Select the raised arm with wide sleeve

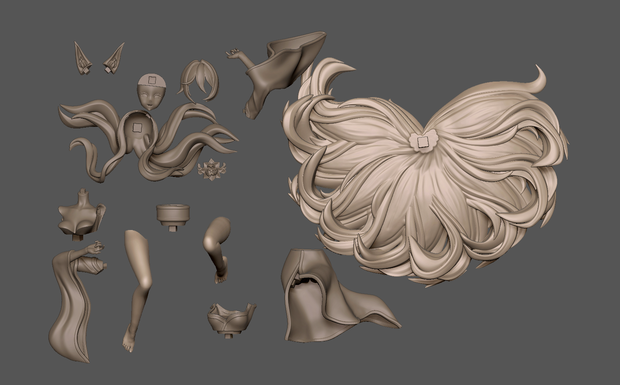tap(277, 73)
